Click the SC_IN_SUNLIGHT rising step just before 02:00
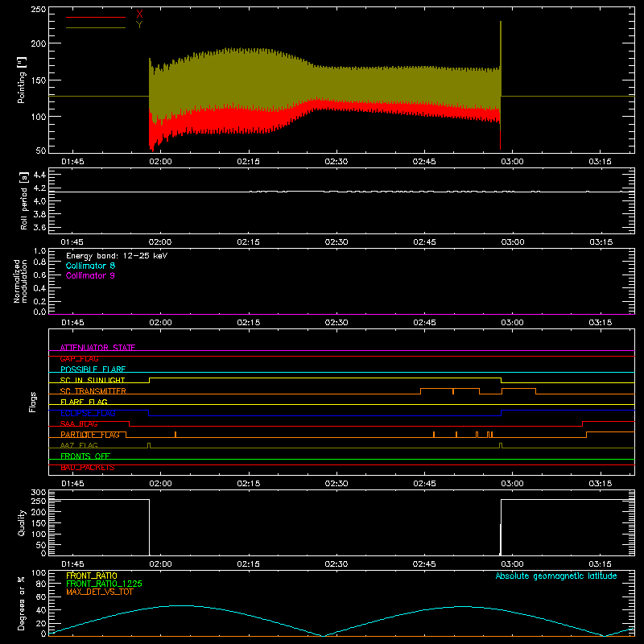This screenshot has width=644, height=644. tap(149, 380)
